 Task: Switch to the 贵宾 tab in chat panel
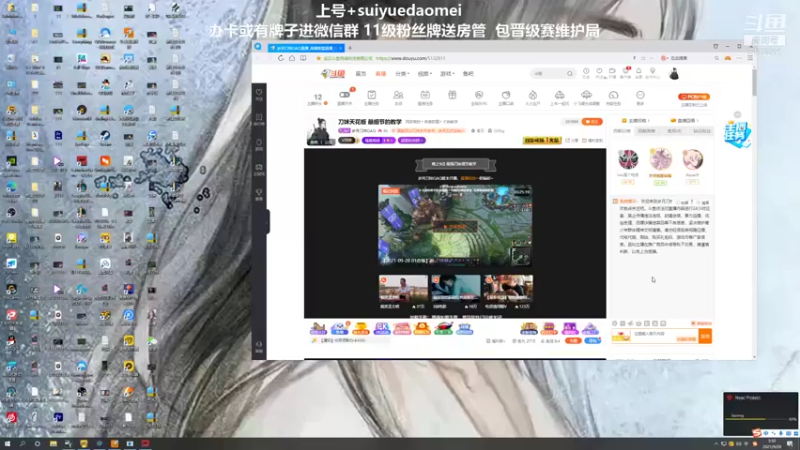(x=674, y=131)
